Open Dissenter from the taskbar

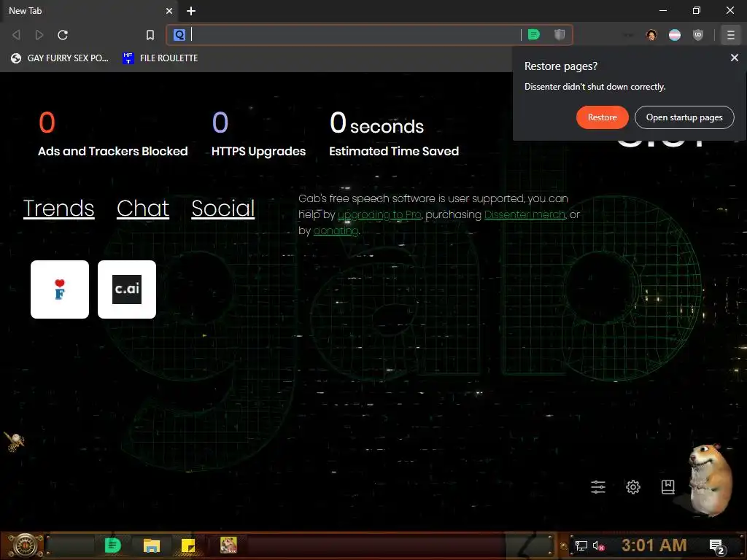click(x=112, y=545)
